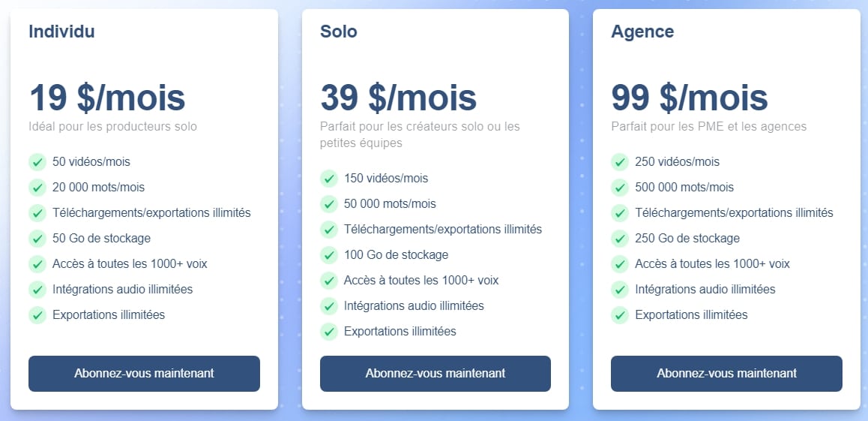
Task: Choose the Agence plan subscribe button
Action: (x=726, y=374)
